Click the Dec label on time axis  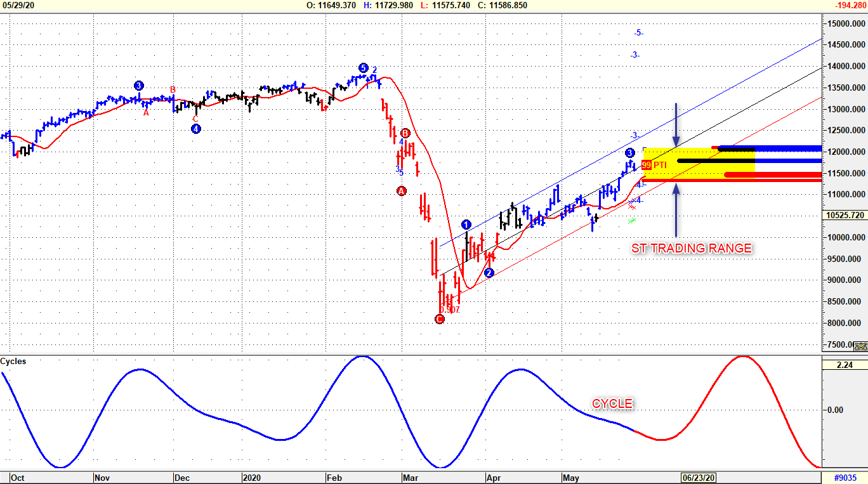point(183,478)
